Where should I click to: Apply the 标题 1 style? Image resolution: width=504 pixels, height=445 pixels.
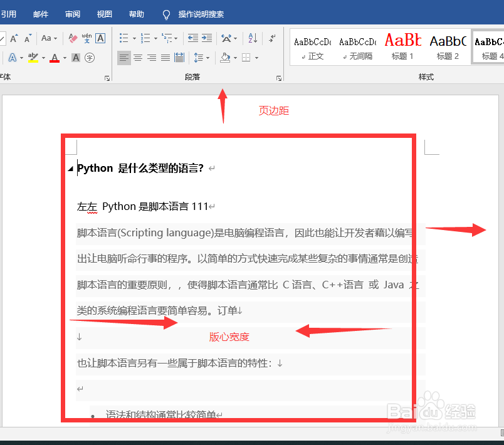(402, 48)
